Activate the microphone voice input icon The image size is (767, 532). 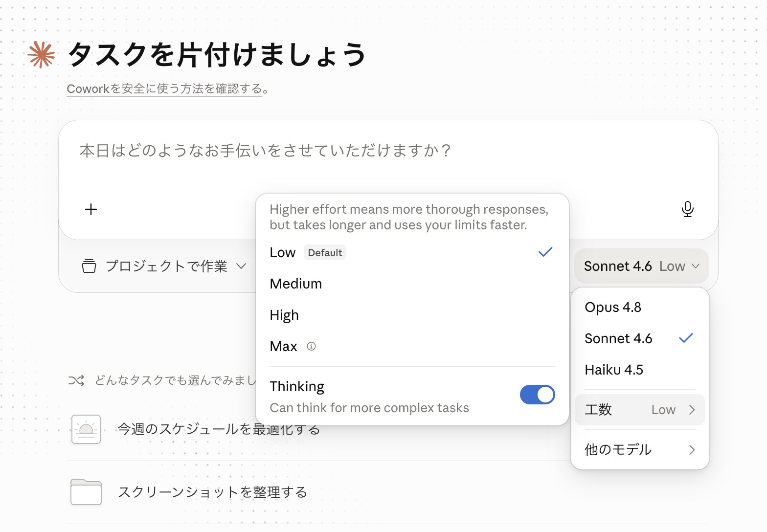(x=687, y=209)
